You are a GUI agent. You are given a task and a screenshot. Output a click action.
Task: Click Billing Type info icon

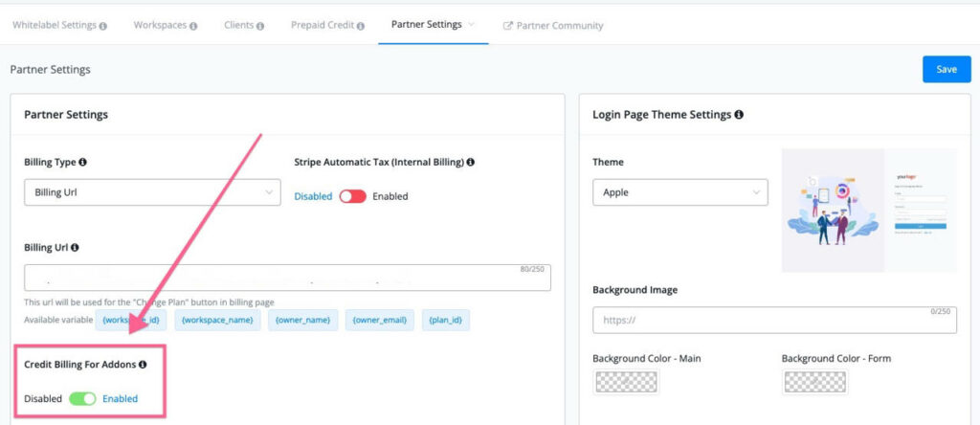click(x=83, y=162)
